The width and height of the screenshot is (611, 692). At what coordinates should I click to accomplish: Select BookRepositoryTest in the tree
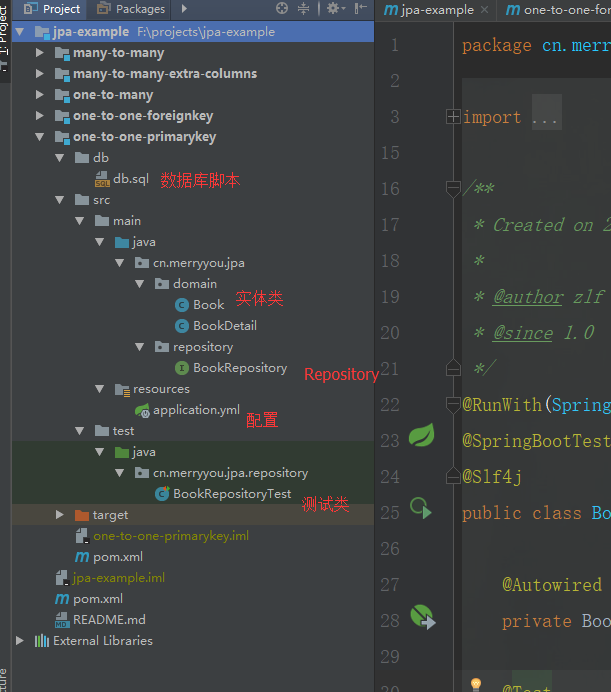[232, 494]
